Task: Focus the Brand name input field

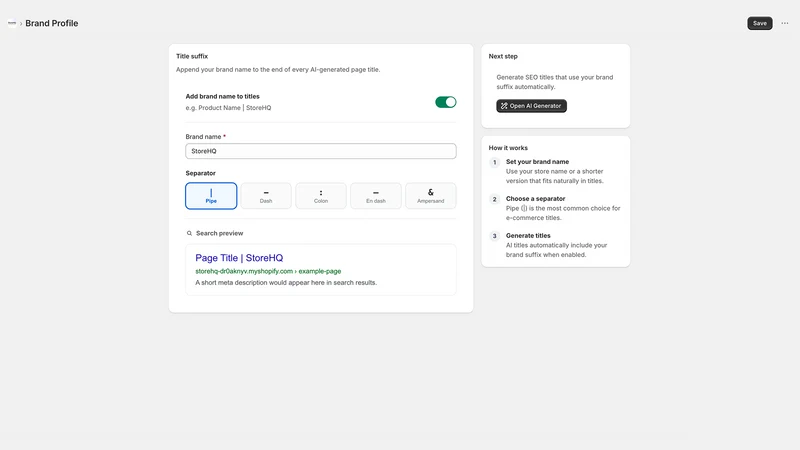Action: [x=320, y=151]
